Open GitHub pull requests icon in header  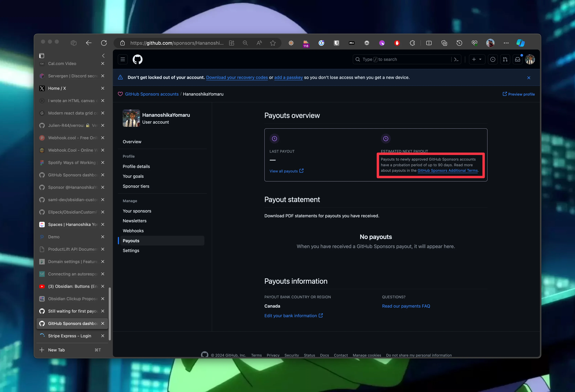coord(505,59)
